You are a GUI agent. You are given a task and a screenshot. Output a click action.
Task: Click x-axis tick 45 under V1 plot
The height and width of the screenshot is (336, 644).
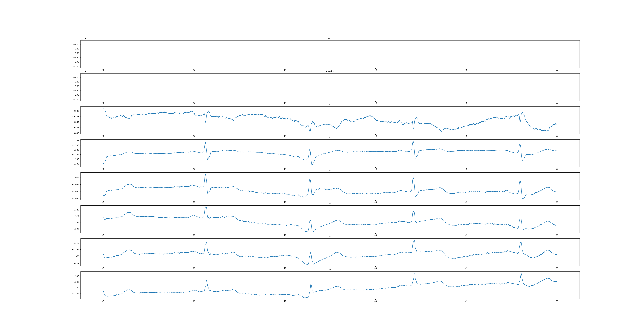pyautogui.click(x=103, y=136)
